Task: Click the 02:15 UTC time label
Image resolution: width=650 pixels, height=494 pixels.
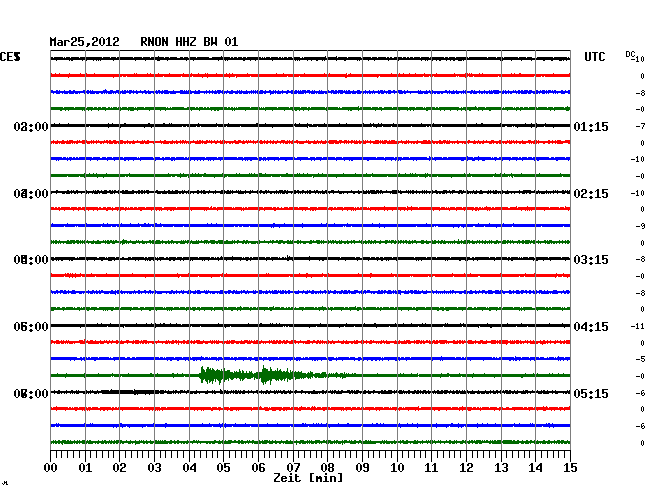Action: coord(591,194)
